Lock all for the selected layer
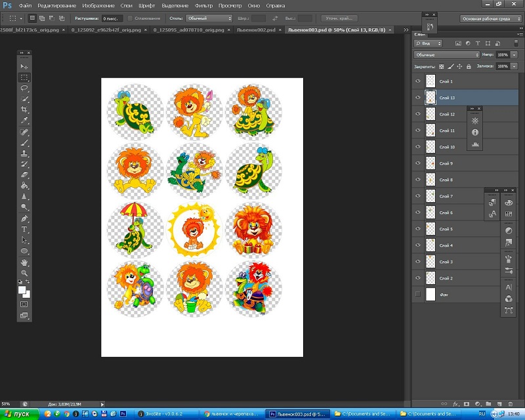The width and height of the screenshot is (525, 420). tap(469, 66)
